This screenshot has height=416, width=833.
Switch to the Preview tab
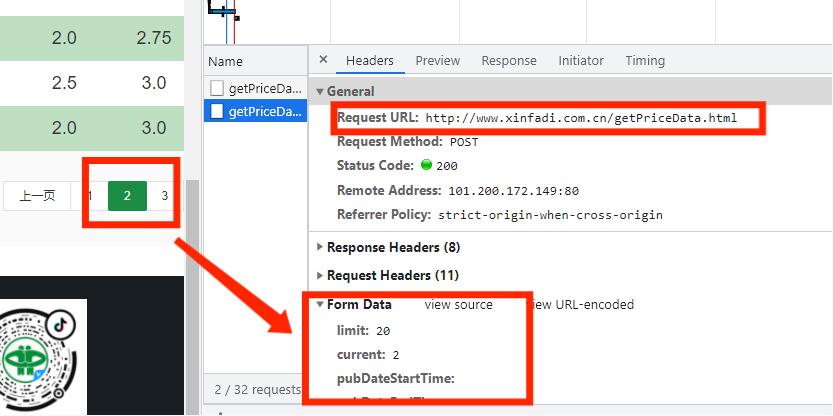pyautogui.click(x=438, y=61)
